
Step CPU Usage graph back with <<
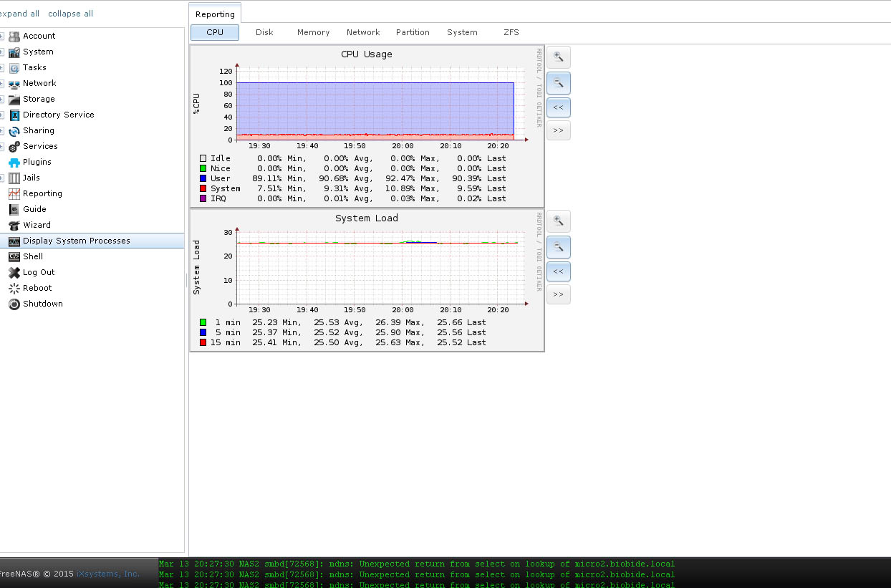559,107
